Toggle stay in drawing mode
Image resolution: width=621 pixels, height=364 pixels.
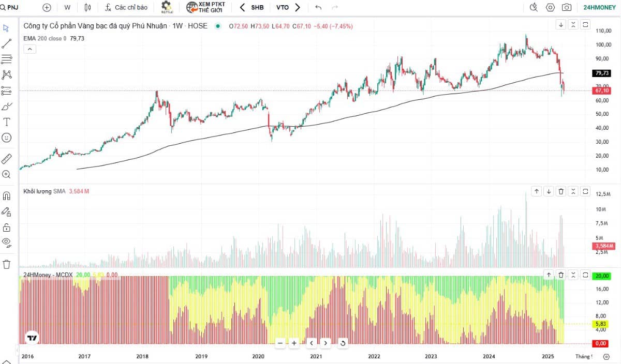coord(7,211)
